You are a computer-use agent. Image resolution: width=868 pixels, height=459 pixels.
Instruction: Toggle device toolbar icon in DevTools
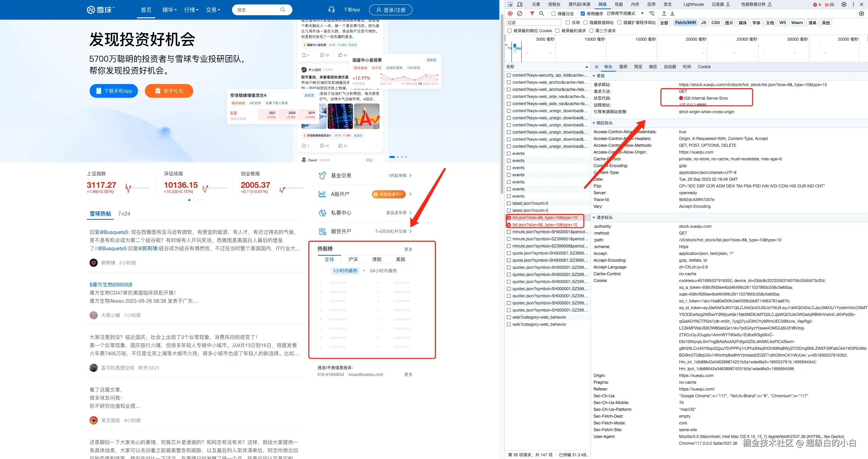[520, 4]
